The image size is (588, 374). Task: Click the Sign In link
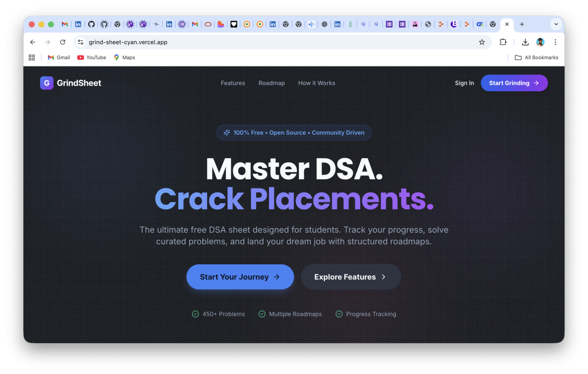(x=464, y=83)
